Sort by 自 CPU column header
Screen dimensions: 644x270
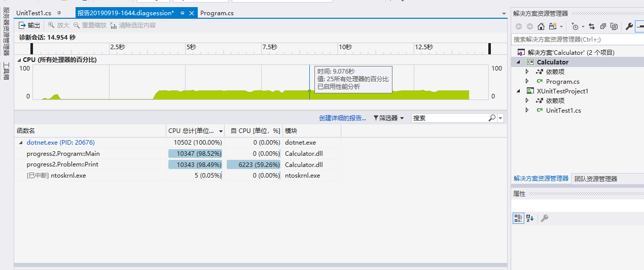tap(254, 131)
